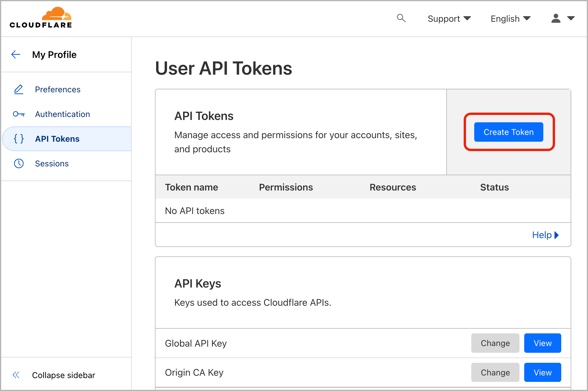Image resolution: width=588 pixels, height=391 pixels.
Task: Open Authentication in the sidebar
Action: click(62, 114)
